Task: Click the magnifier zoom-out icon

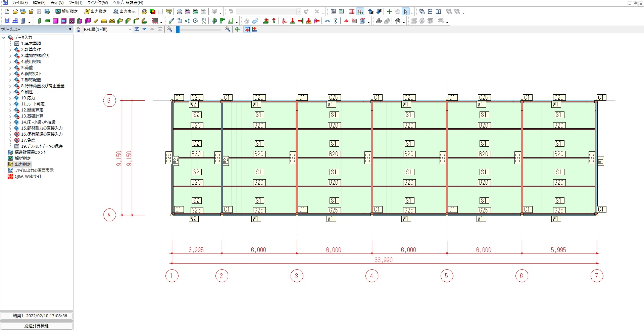Action: 170,30
